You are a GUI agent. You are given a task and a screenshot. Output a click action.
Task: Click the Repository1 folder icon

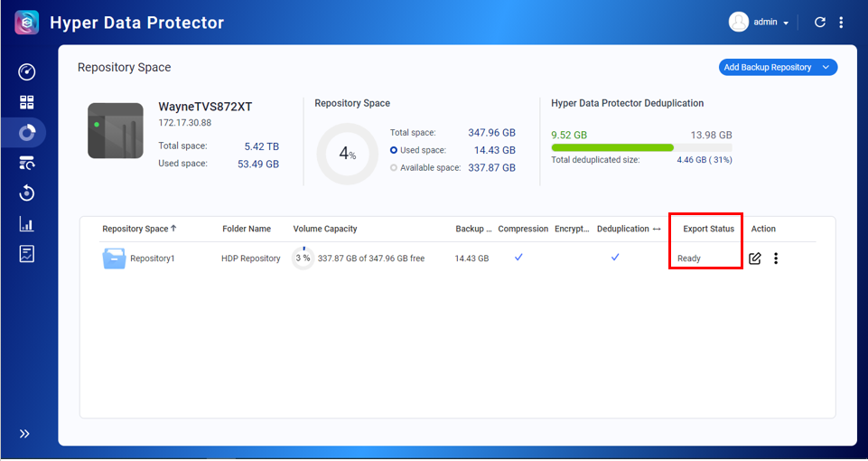(x=115, y=259)
